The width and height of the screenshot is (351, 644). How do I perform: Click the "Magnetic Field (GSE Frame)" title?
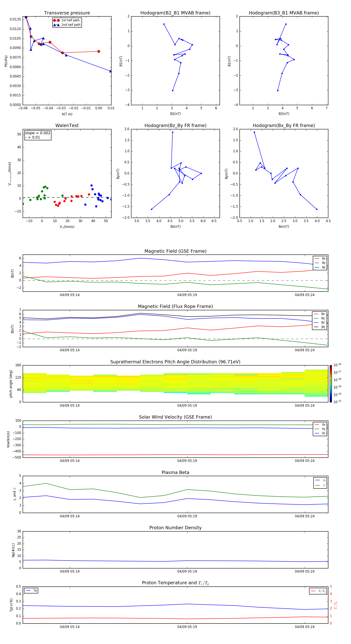[x=175, y=251]
